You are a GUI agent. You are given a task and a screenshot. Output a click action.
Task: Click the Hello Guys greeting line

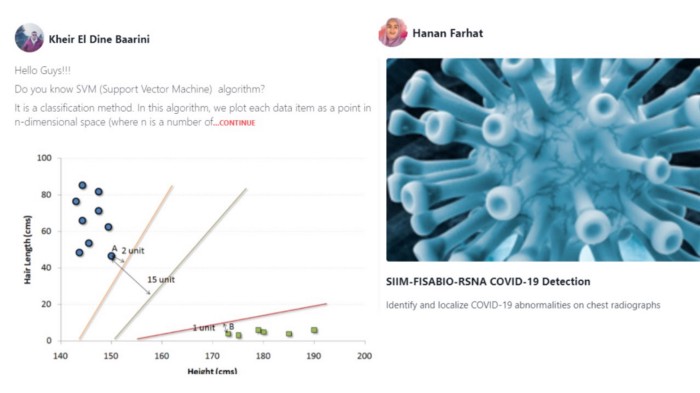click(x=42, y=71)
